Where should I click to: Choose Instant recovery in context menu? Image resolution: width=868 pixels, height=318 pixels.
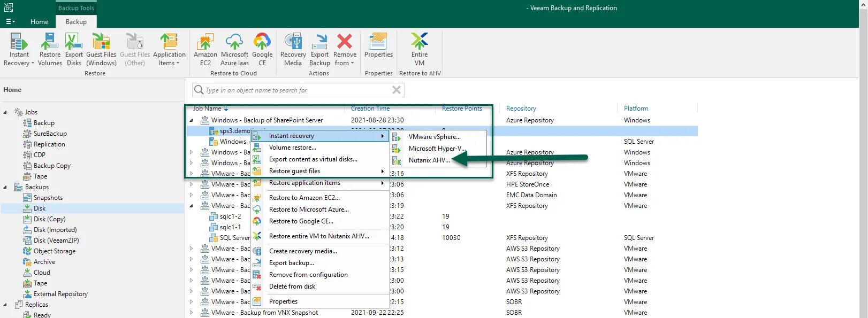pyautogui.click(x=320, y=136)
